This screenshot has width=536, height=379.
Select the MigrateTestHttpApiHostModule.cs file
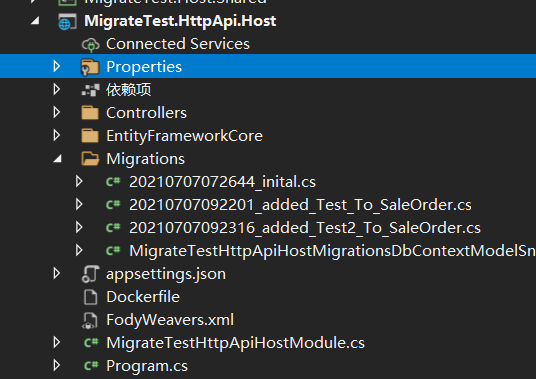tap(235, 343)
